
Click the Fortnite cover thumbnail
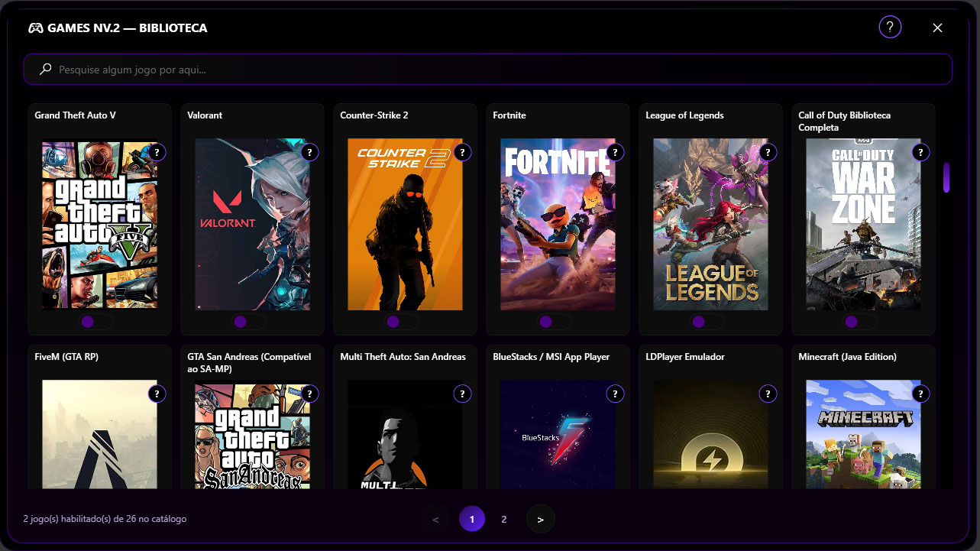(558, 224)
